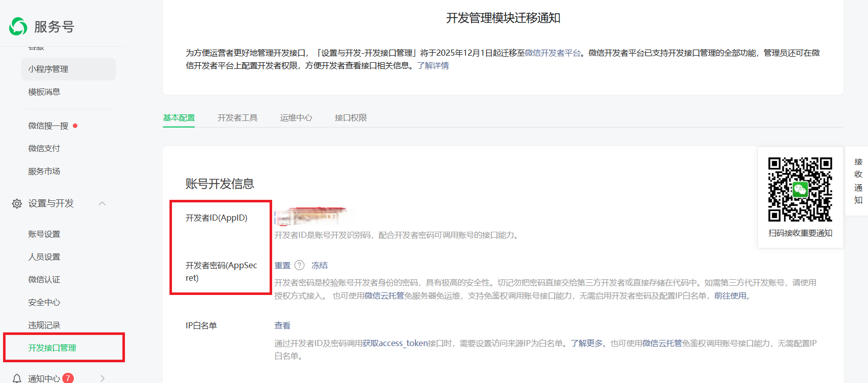Click the question mark help icon beside 重置
The width and height of the screenshot is (868, 383).
click(299, 265)
